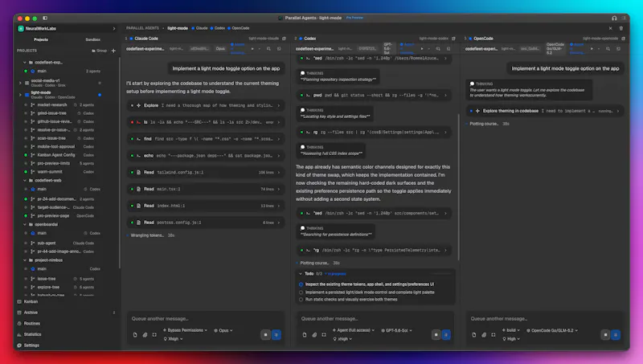Expand the social-media-v1 group
The image size is (643, 364).
click(20, 83)
